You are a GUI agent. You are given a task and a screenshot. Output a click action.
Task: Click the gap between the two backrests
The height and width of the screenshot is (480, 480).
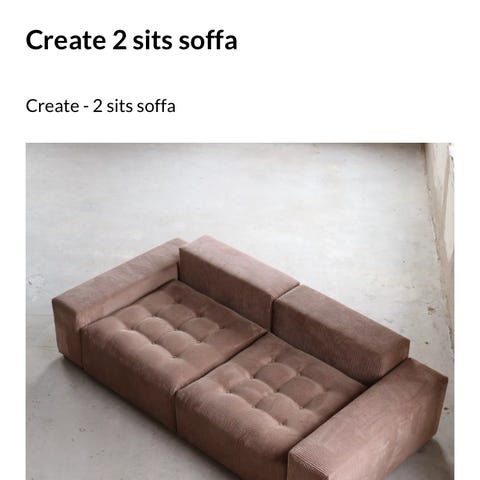285,291
